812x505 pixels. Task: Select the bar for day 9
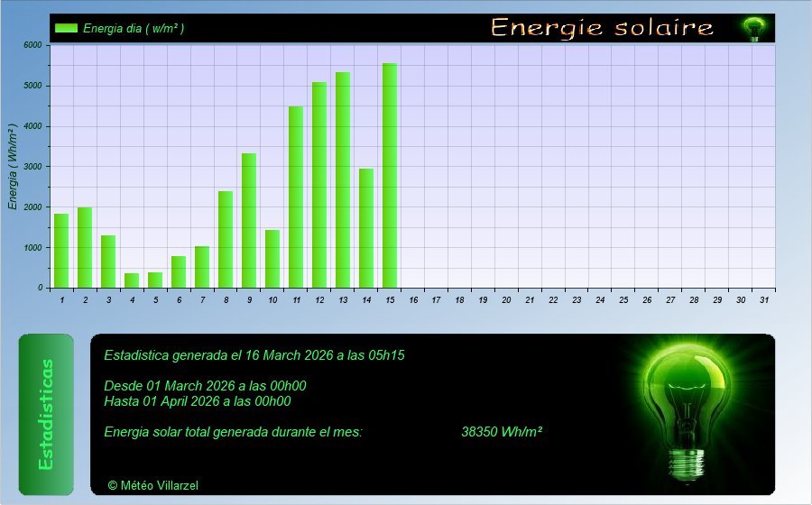[x=249, y=220]
